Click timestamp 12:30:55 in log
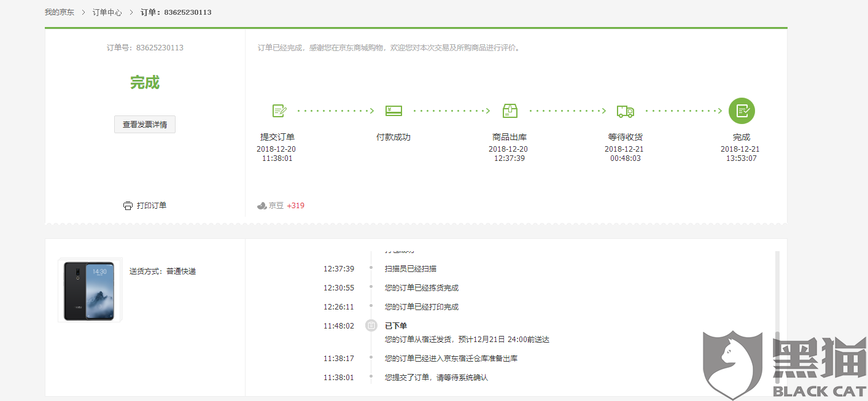The image size is (868, 401). click(339, 288)
